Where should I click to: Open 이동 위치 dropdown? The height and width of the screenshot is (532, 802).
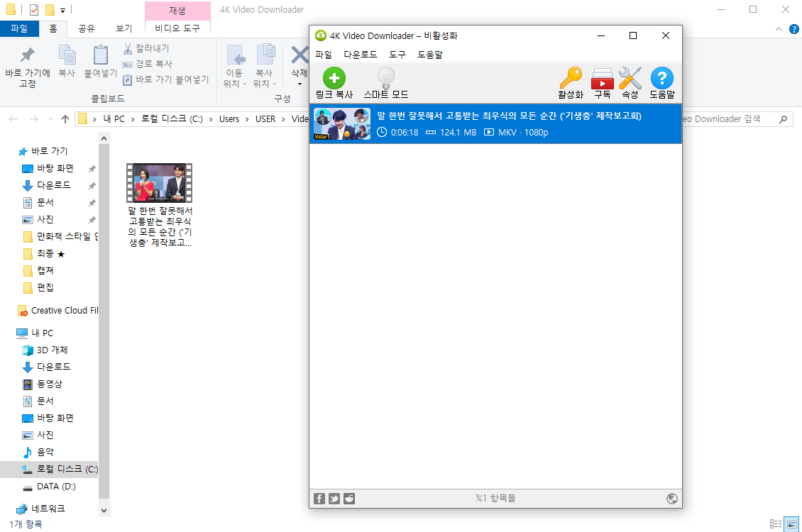click(235, 67)
